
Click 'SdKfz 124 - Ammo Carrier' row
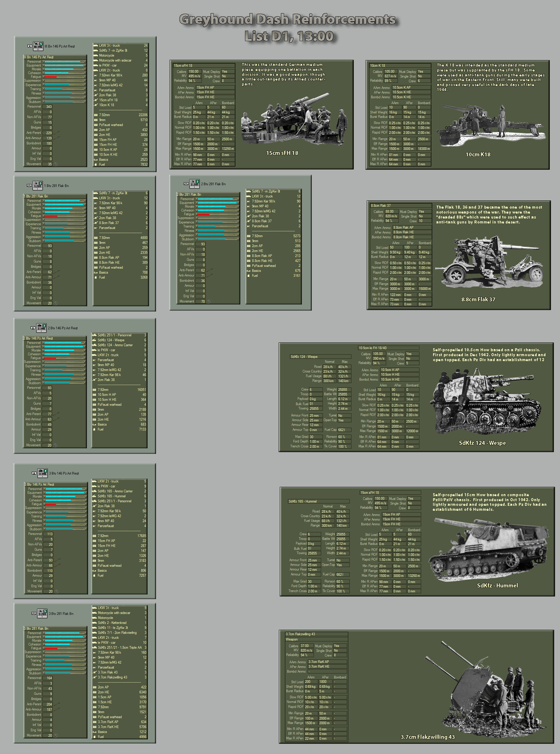coord(119,345)
